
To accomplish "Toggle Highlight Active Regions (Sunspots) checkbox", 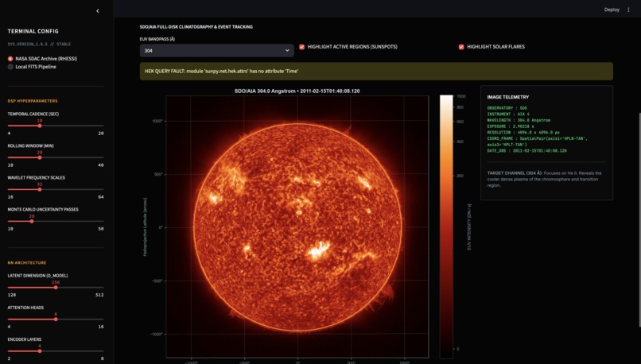I will [301, 47].
